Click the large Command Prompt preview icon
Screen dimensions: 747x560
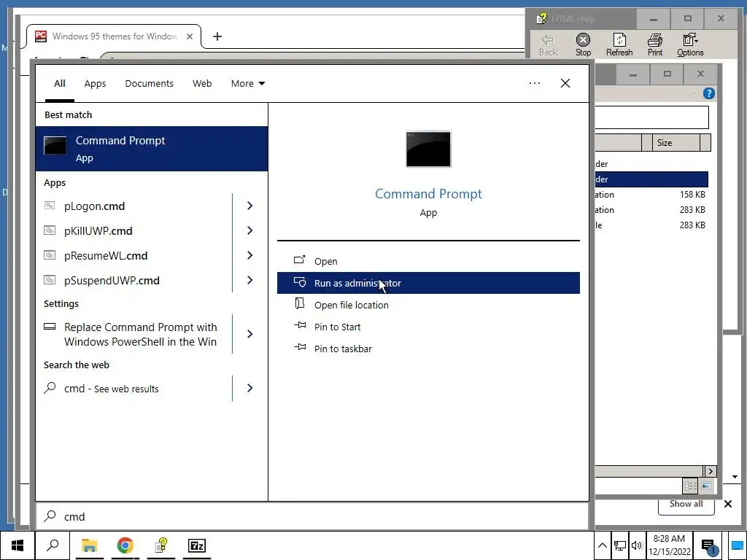[x=427, y=149]
